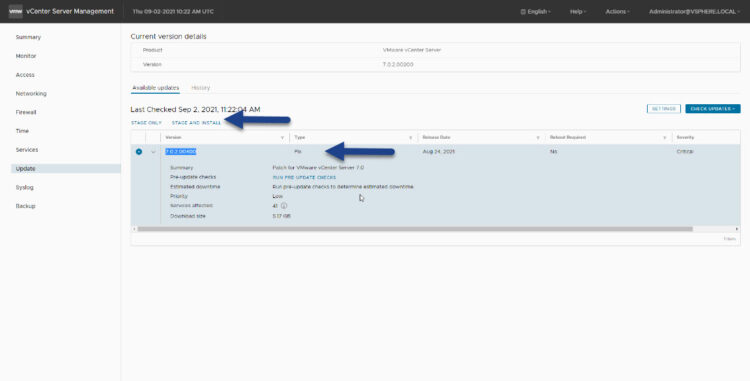Screen dimensions: 750x381
Task: Click the Patch for VMware vCenter Server 7.0 summary
Action: [318, 168]
